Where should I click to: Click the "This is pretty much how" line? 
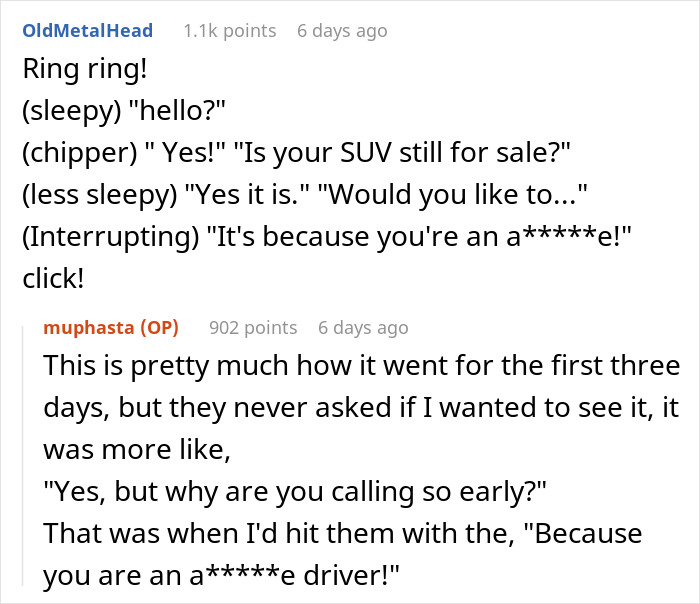(x=362, y=366)
